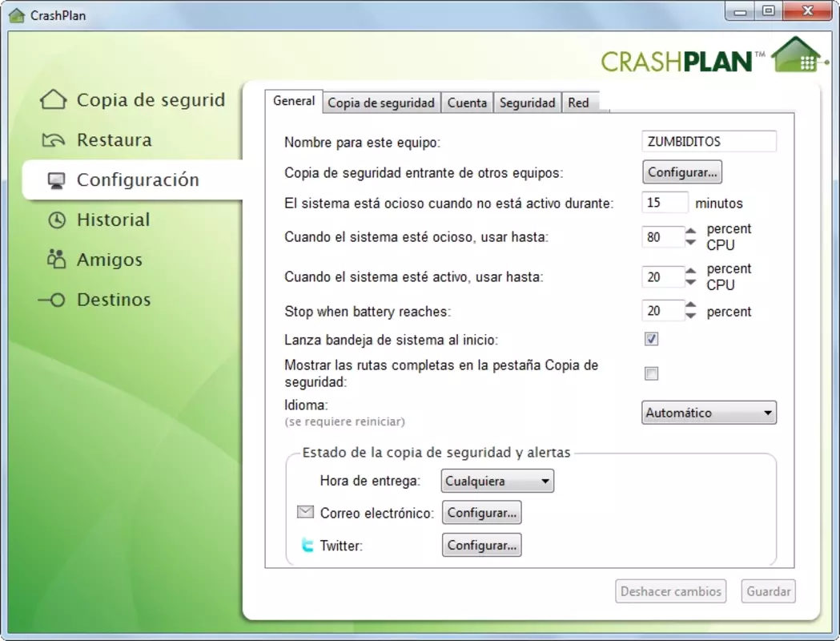Click the Guardar button

tap(768, 591)
